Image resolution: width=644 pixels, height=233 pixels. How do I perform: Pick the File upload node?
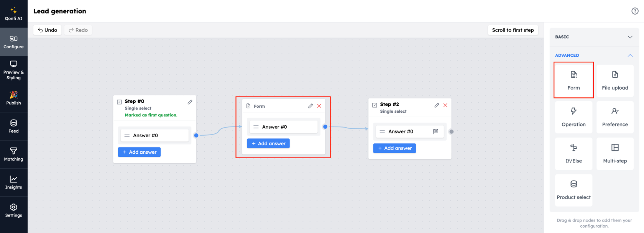pyautogui.click(x=615, y=80)
